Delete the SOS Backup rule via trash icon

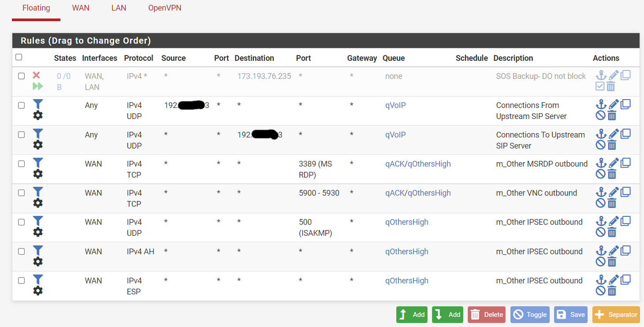click(x=610, y=86)
